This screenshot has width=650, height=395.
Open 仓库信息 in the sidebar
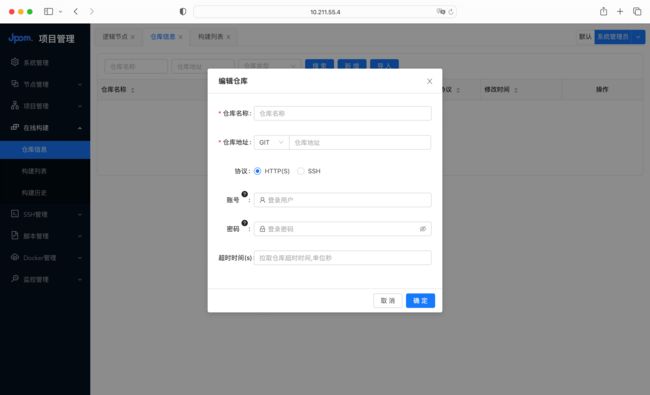45,149
